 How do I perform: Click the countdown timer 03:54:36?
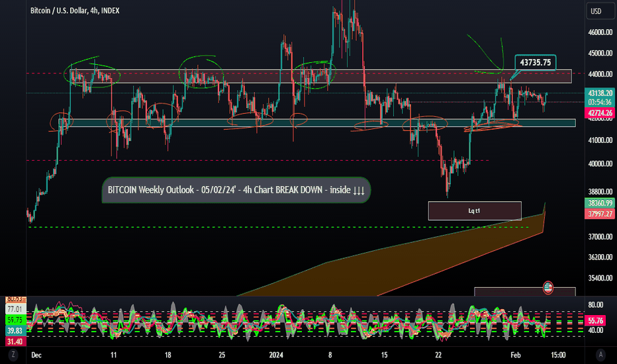(600, 103)
